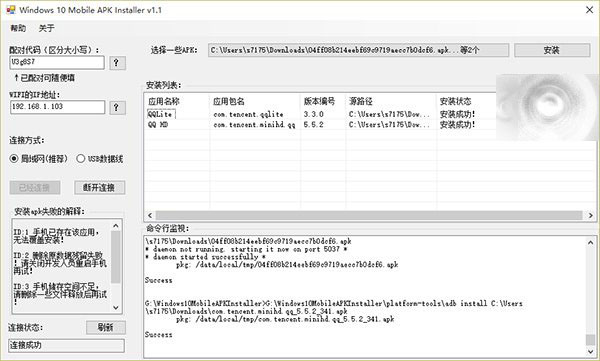The image size is (600, 361).
Task: Select 局域网(推荐) connection option
Action: click(38, 158)
